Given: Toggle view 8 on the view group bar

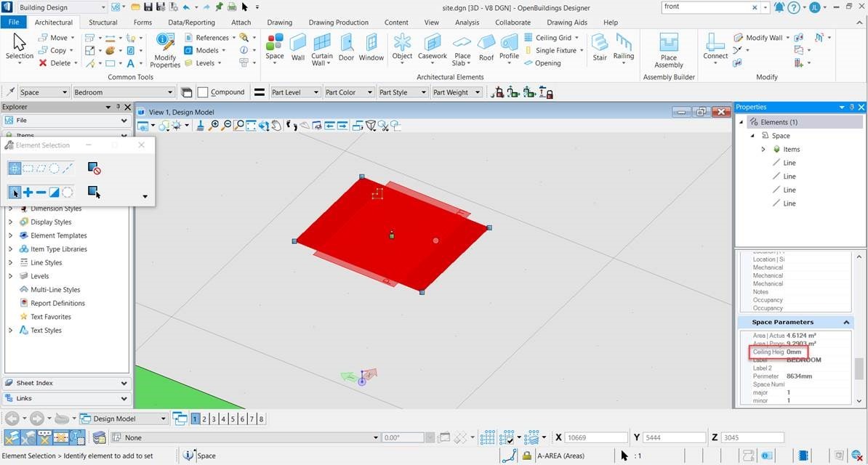Looking at the screenshot, I should tap(261, 419).
